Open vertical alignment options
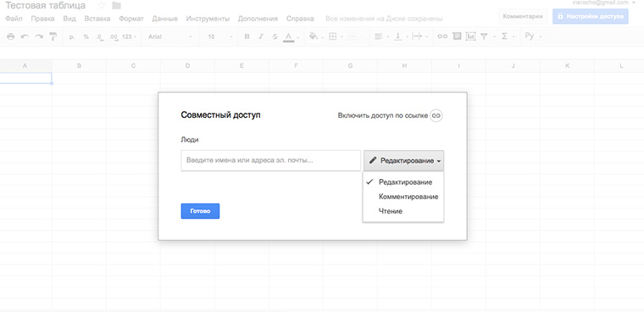The width and height of the screenshot is (644, 312). (400, 36)
